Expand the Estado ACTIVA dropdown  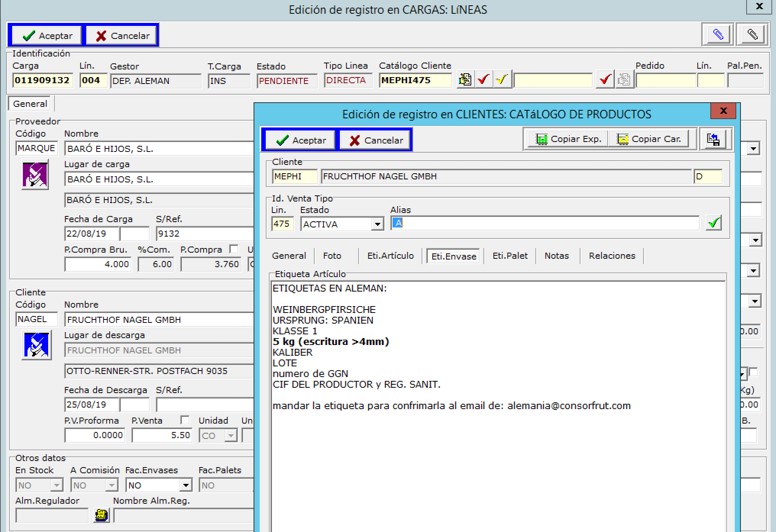tap(377, 224)
